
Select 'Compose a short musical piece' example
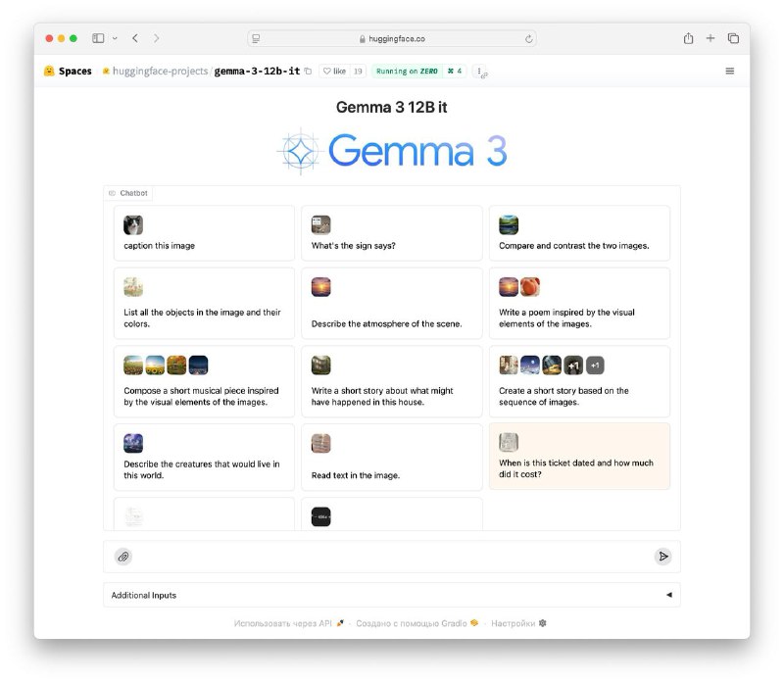click(x=204, y=381)
